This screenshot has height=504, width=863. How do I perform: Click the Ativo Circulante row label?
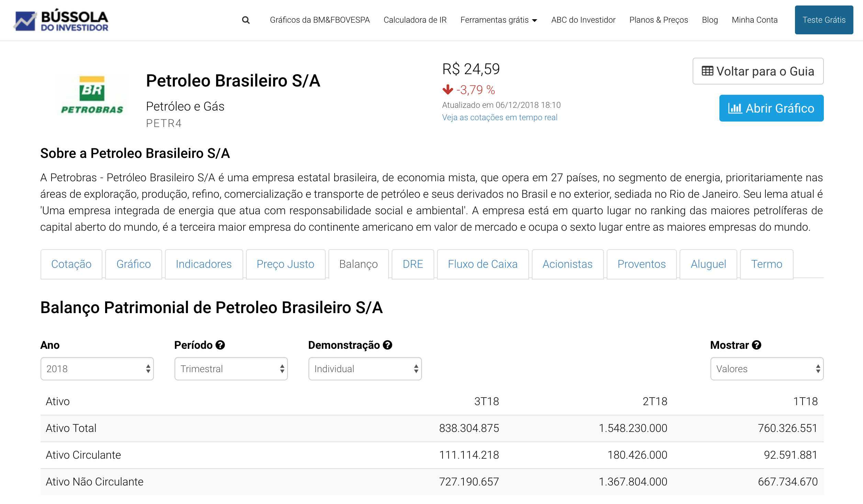83,455
